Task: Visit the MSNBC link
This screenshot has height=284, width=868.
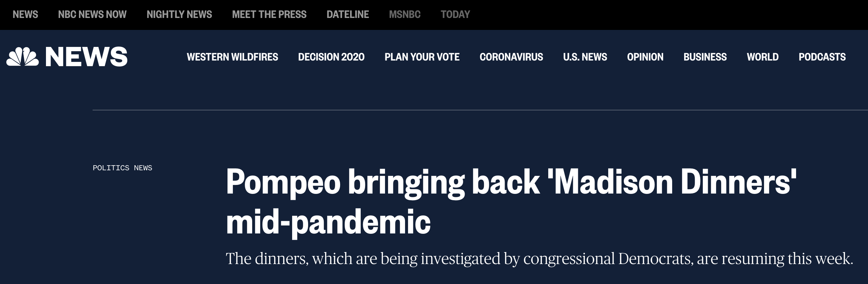Action: tap(405, 15)
